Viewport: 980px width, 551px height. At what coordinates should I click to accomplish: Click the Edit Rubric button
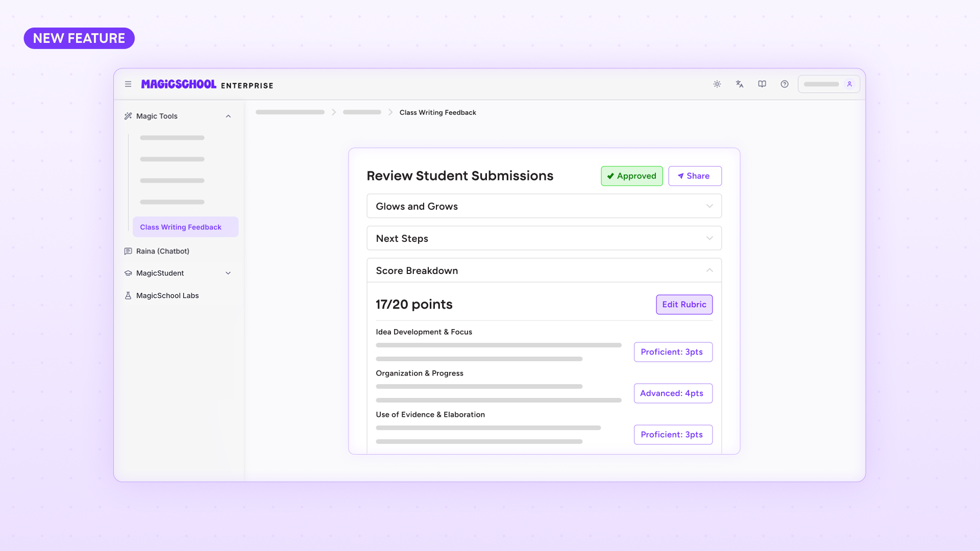pos(684,304)
